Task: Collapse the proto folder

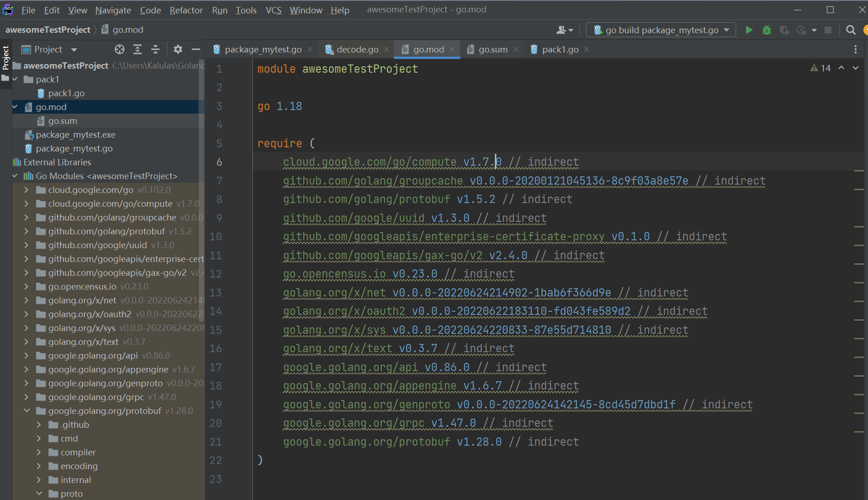Action: [39, 494]
